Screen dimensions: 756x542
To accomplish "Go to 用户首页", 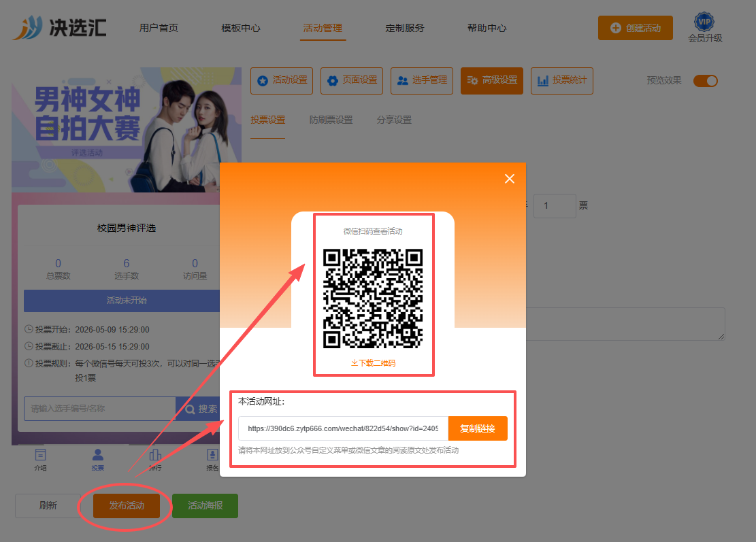I will pyautogui.click(x=159, y=28).
